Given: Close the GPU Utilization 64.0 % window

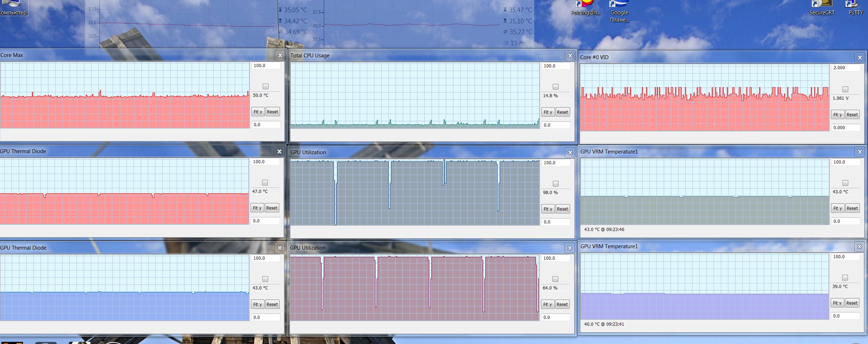Looking at the screenshot, I should pyautogui.click(x=570, y=248).
